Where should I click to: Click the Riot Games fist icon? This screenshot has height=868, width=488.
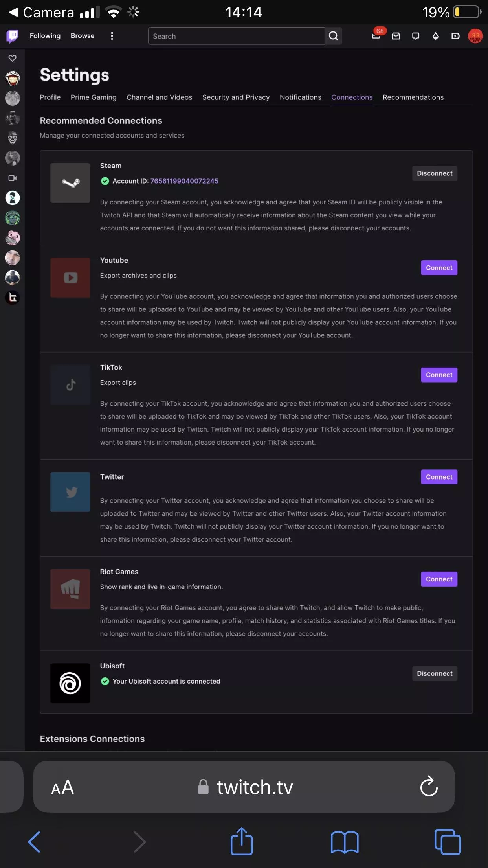point(70,589)
